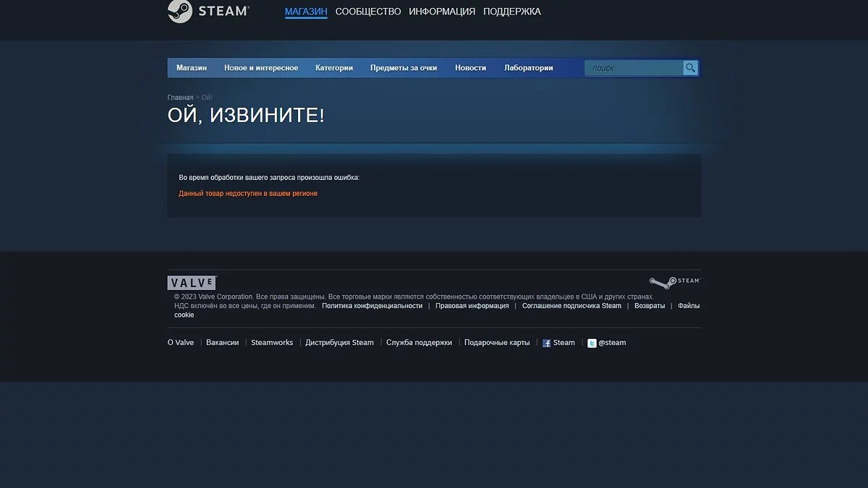Screen dimensions: 868x488
Task: Open the Новости store tab
Action: (470, 68)
